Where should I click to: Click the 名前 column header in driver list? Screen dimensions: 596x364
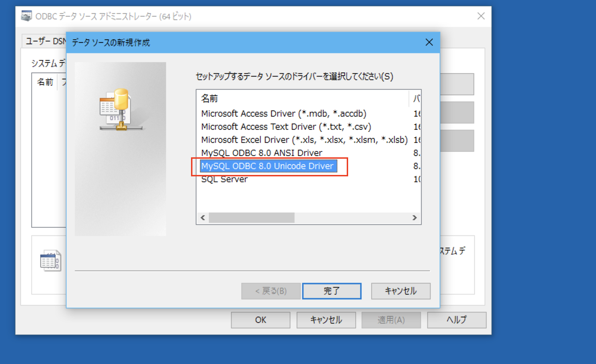[x=303, y=98]
